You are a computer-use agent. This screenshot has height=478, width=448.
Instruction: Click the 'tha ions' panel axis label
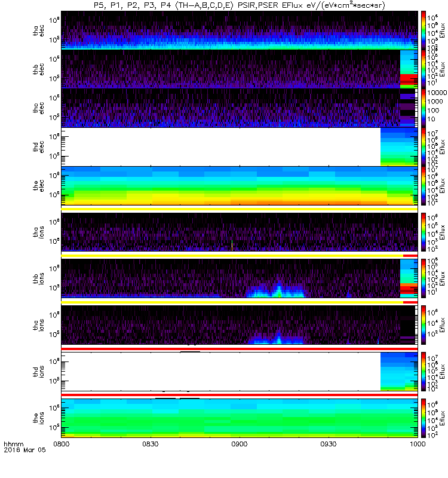(x=38, y=232)
